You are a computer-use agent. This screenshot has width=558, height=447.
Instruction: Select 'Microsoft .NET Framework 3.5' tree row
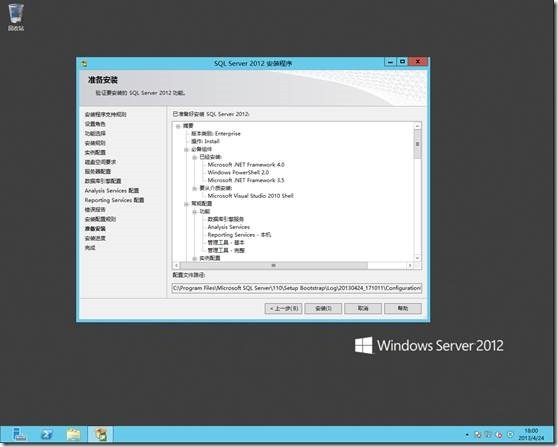[246, 180]
